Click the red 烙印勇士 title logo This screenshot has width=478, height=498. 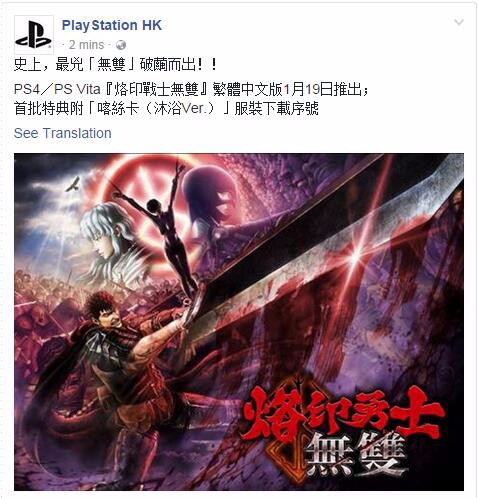point(342,414)
